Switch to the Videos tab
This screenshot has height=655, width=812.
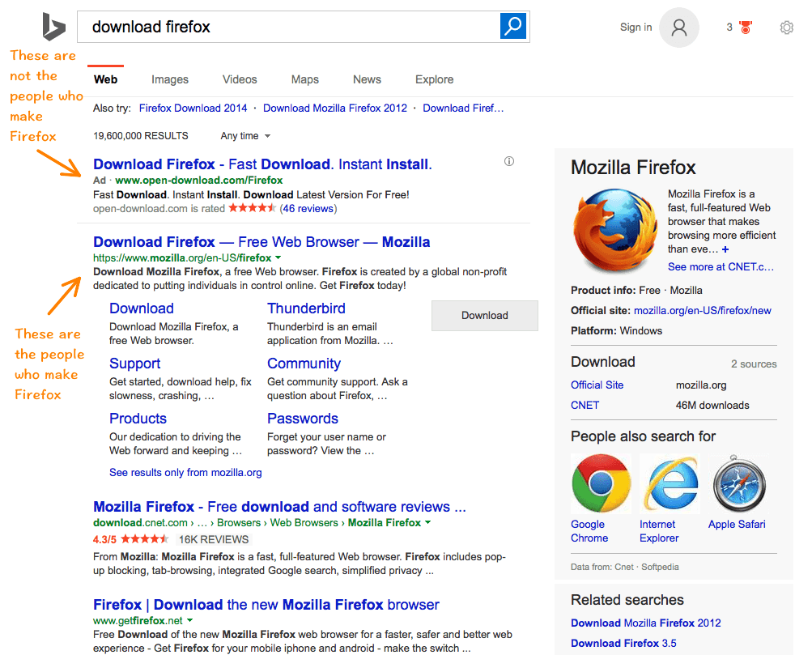click(240, 79)
